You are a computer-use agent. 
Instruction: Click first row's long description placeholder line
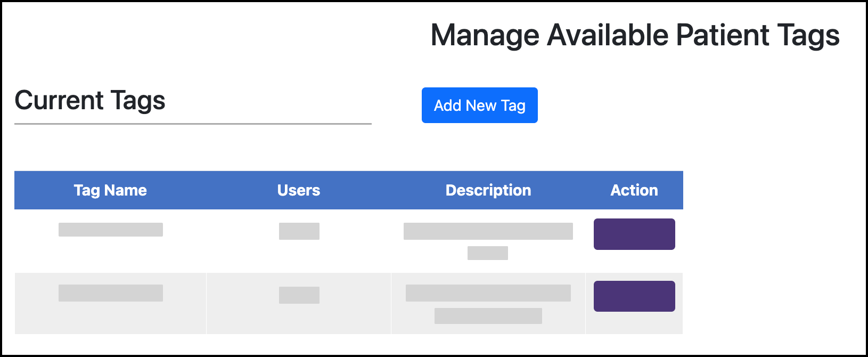488,231
